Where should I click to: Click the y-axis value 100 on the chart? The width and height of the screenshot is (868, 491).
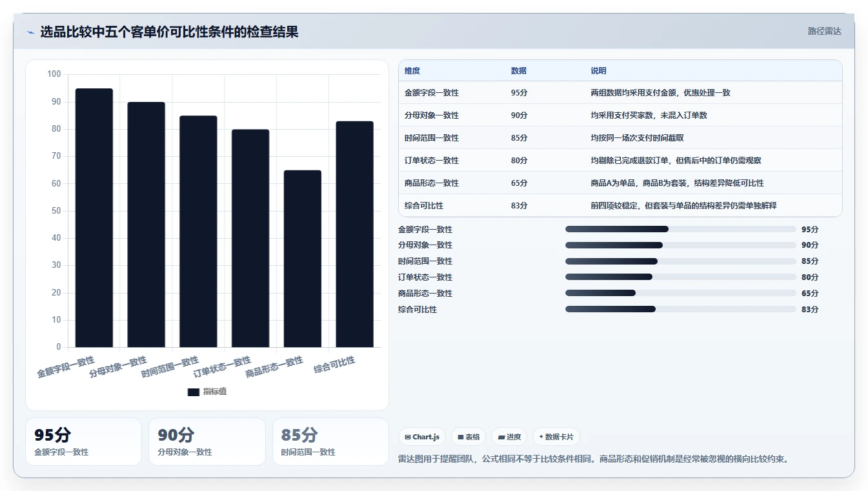tap(54, 74)
